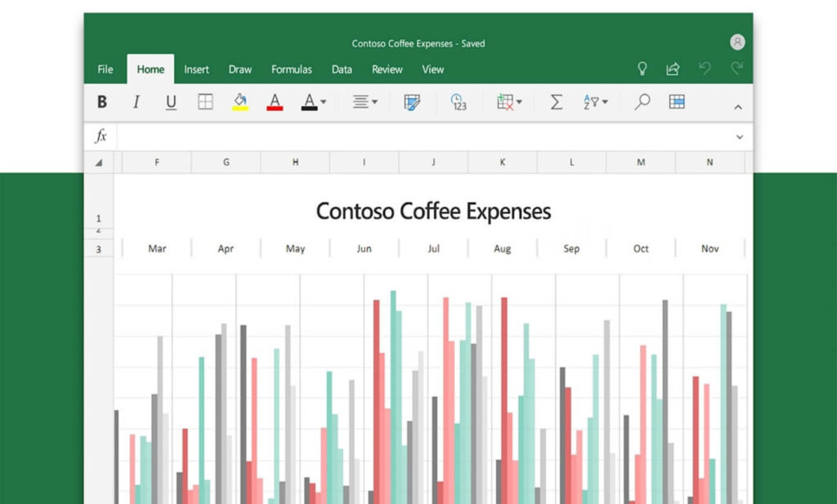Screen dimensions: 837x504
Task: Click the Share icon
Action: pyautogui.click(x=673, y=69)
